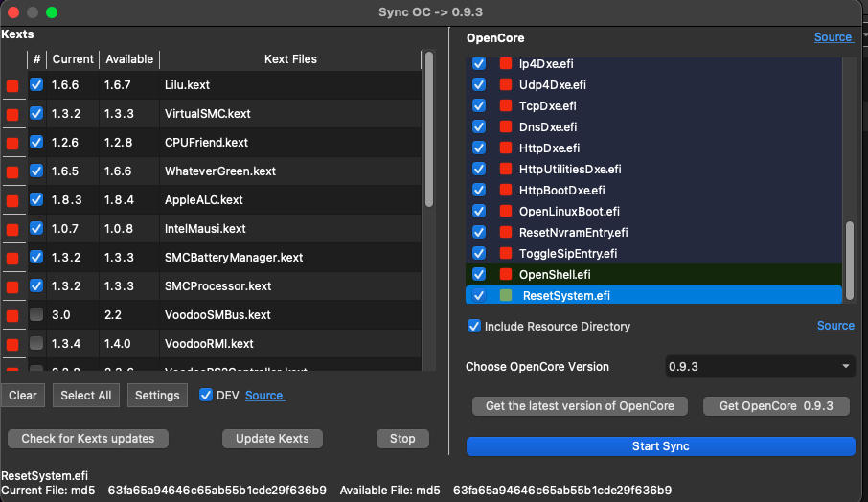Select the Lilu.kext file name
The height and width of the screenshot is (502, 868).
pos(187,84)
